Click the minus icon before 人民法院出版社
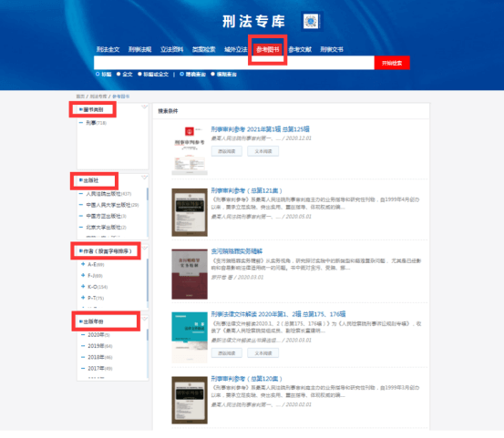 tap(81, 194)
